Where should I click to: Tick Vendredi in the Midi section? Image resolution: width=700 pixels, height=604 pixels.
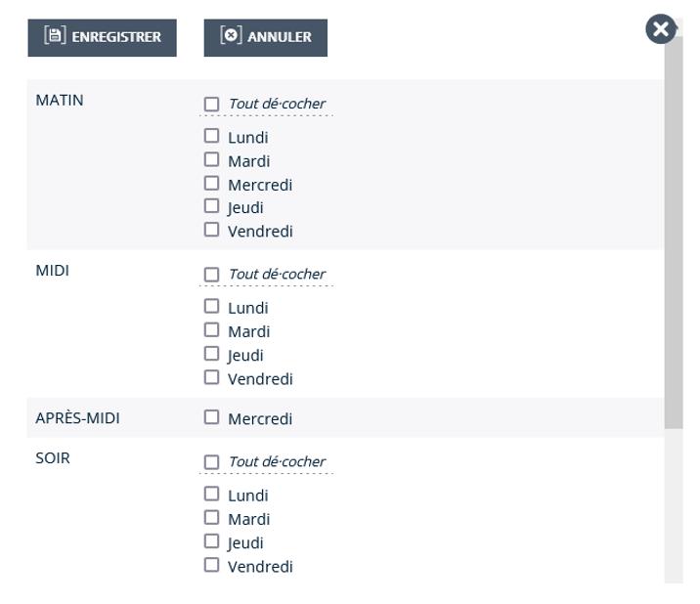tap(211, 378)
